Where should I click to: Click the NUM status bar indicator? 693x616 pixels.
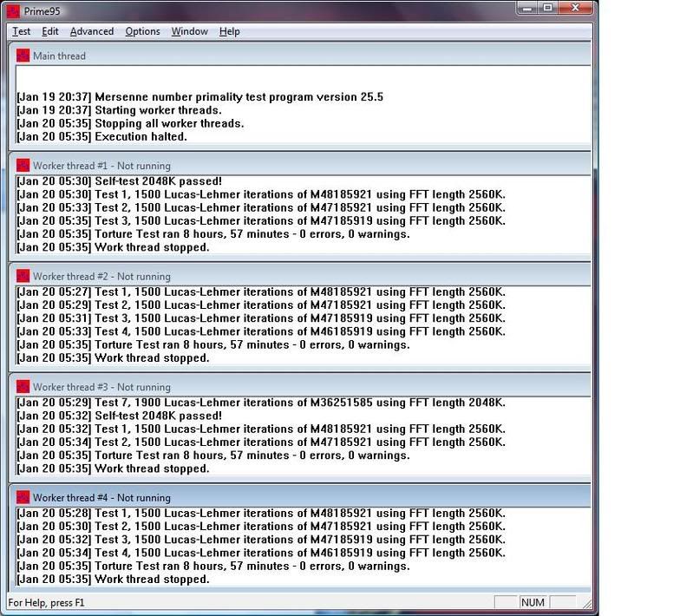pyautogui.click(x=533, y=602)
